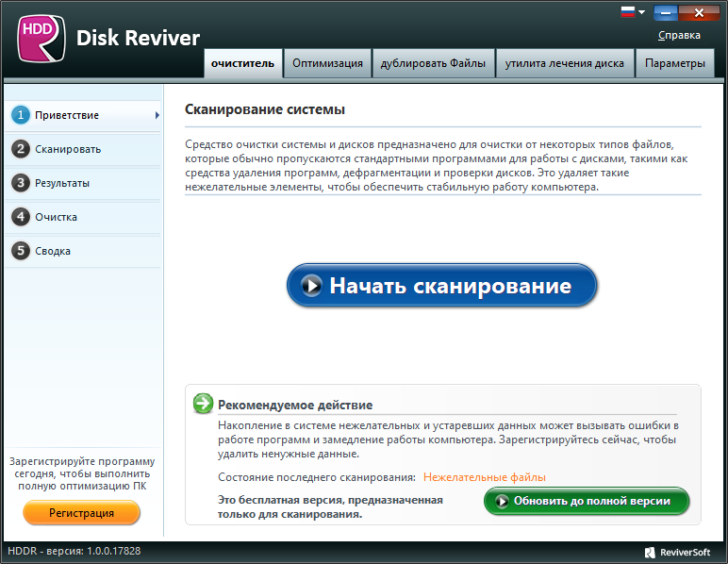Select the Результаты step

tap(83, 183)
